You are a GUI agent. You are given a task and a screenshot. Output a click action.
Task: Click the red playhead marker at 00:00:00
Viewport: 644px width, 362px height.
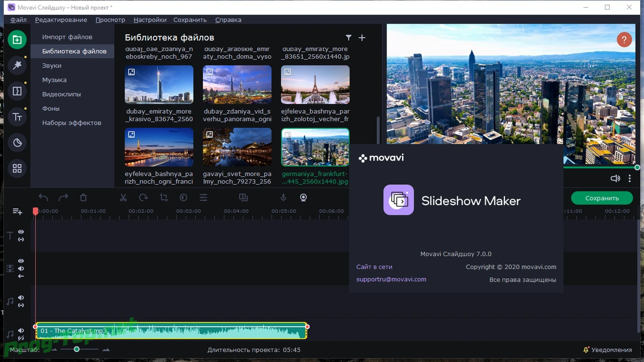[x=35, y=212]
